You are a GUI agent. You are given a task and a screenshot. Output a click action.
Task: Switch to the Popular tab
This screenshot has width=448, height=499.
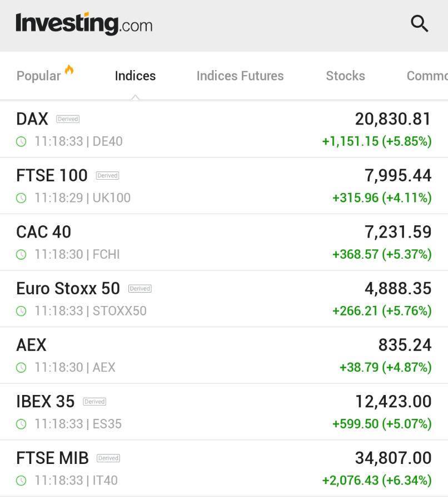(x=38, y=76)
